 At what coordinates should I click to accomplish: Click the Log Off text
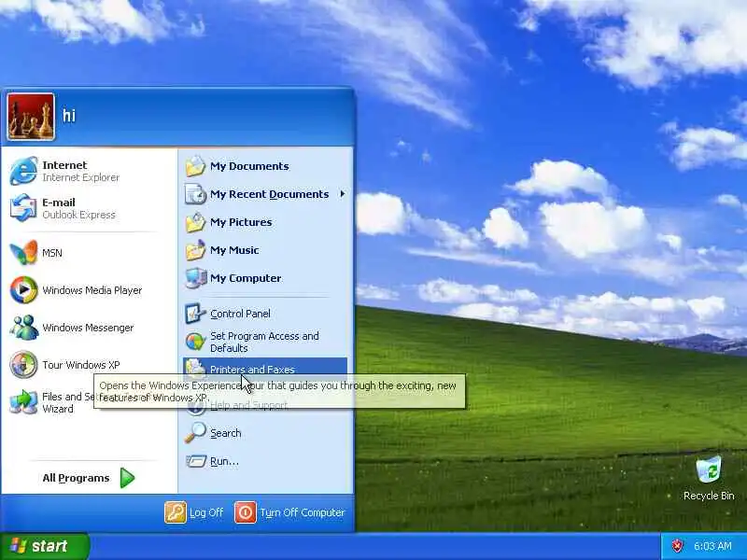click(206, 512)
